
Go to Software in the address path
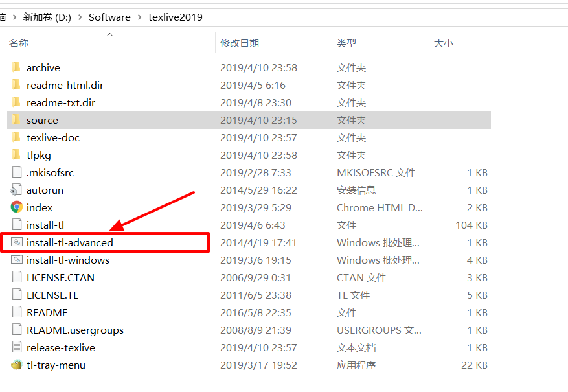(109, 17)
